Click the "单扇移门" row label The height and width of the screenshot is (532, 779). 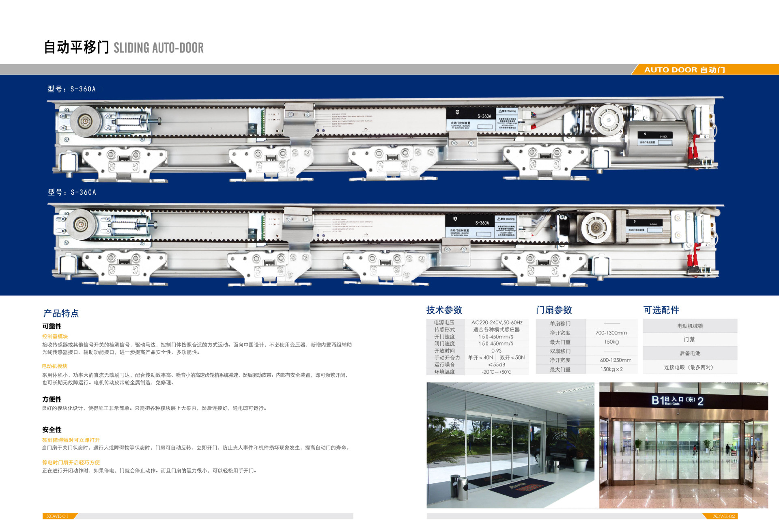point(560,324)
